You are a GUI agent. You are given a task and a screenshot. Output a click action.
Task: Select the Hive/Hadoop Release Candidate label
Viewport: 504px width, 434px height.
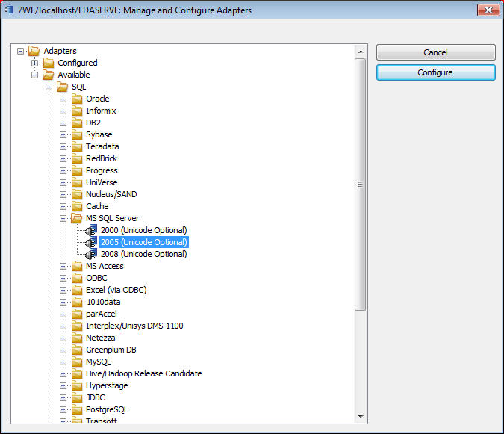tap(143, 373)
